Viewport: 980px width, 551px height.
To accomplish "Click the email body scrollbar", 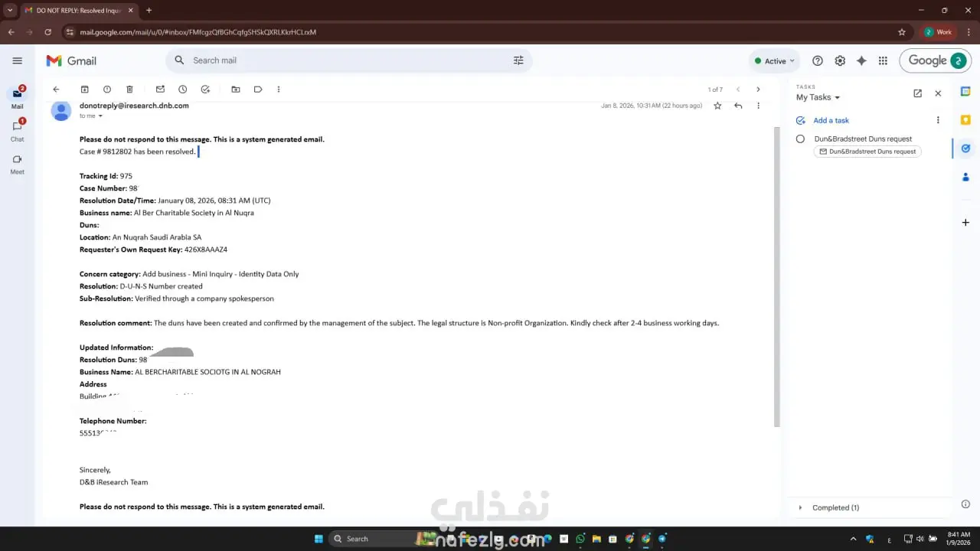I will coord(776,275).
